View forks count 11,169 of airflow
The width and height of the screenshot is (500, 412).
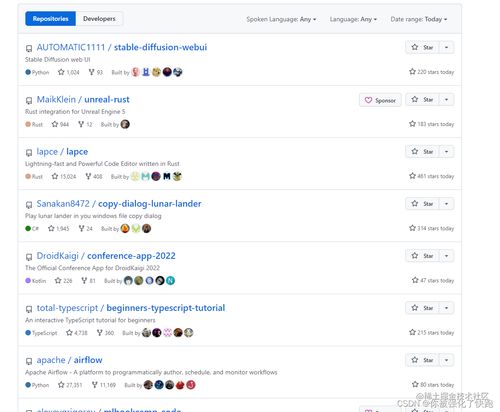coord(104,385)
